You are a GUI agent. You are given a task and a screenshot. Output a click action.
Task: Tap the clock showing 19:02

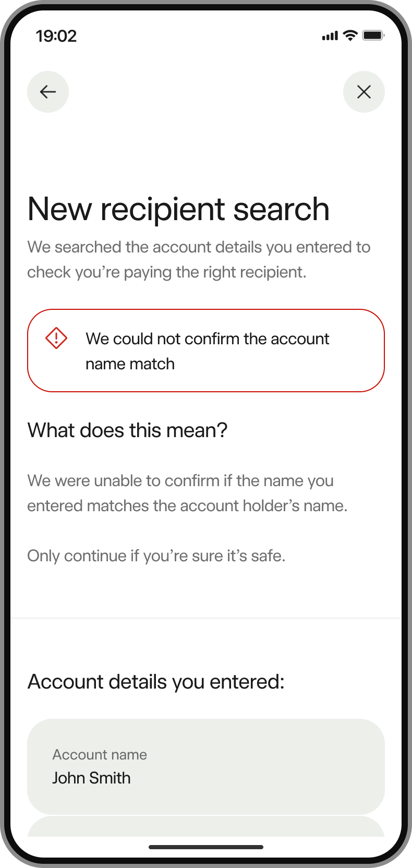pos(57,35)
